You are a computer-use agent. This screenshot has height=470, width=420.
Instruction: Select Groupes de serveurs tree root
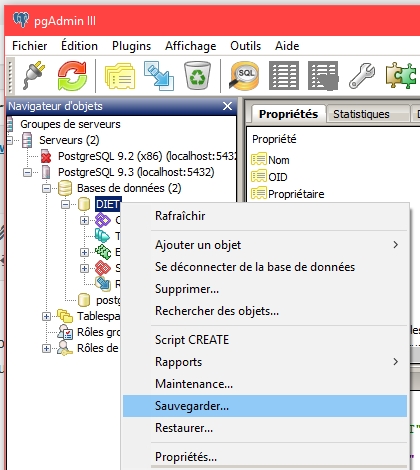(x=70, y=124)
